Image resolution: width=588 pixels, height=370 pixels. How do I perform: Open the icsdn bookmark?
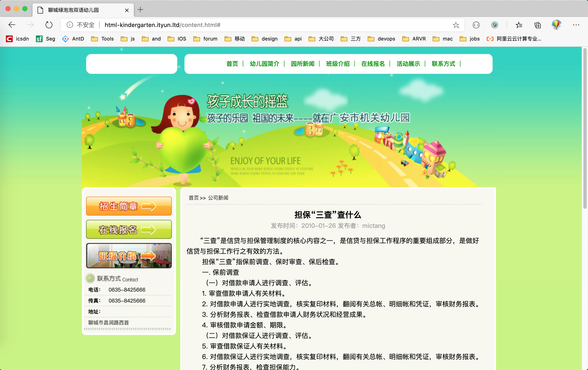tap(18, 39)
